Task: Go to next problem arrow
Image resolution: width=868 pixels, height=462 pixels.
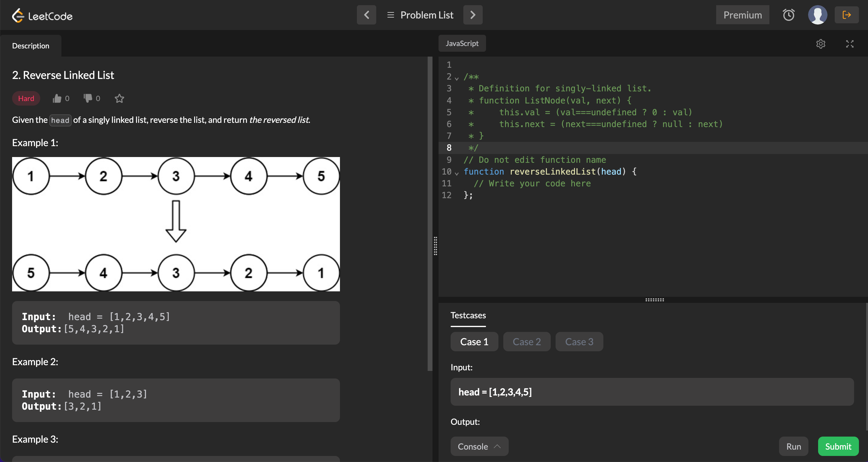Action: coord(472,15)
